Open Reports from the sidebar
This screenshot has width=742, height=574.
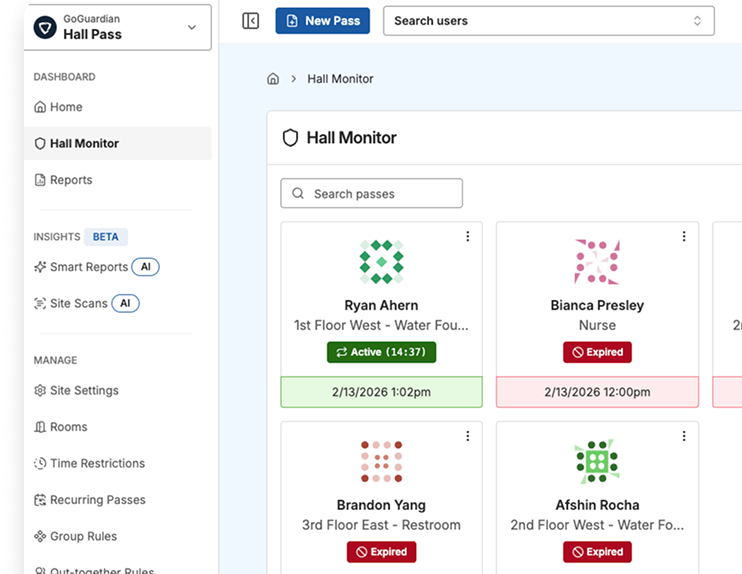[x=117, y=180]
